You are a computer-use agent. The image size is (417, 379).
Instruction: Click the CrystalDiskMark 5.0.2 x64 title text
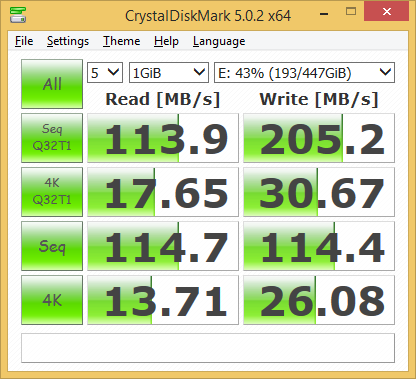208,16
